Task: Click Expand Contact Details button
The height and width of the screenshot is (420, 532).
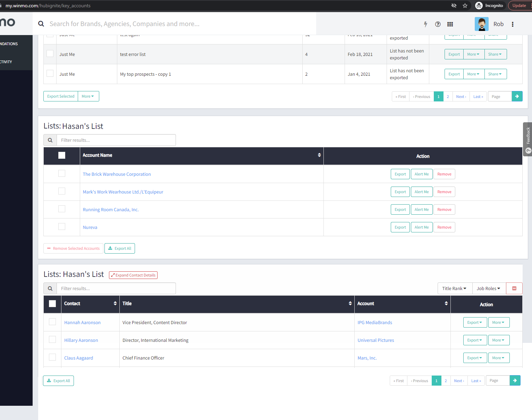Action: click(x=133, y=275)
